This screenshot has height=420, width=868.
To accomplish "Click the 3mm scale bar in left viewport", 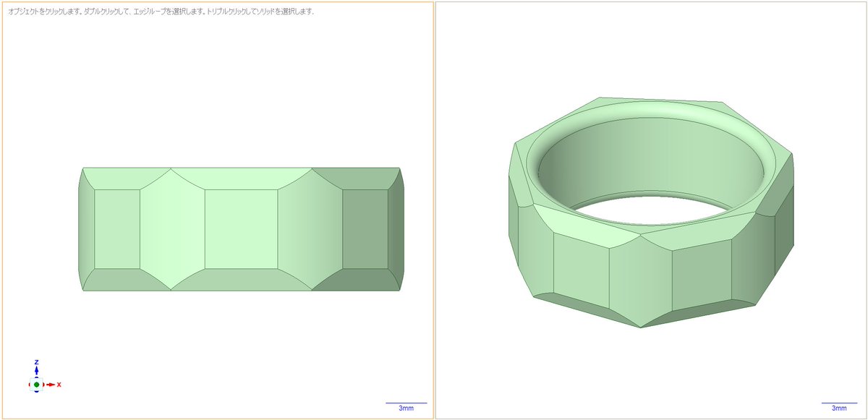I will (407, 406).
